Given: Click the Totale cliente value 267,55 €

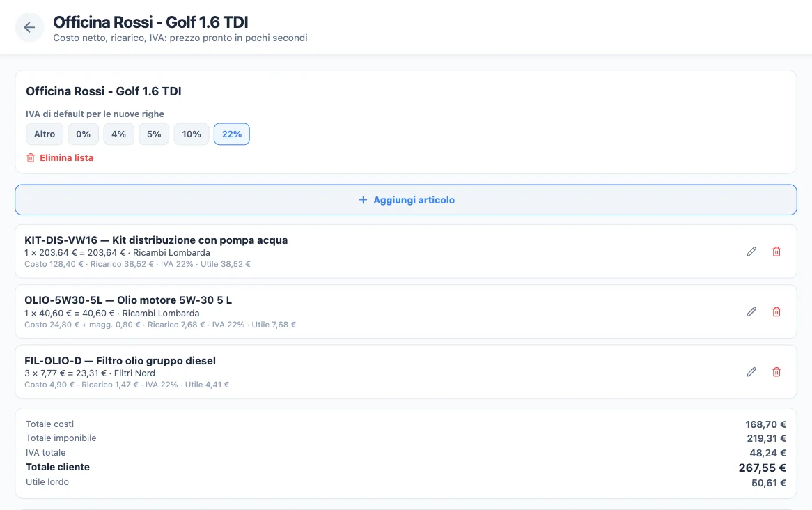Looking at the screenshot, I should (x=763, y=468).
